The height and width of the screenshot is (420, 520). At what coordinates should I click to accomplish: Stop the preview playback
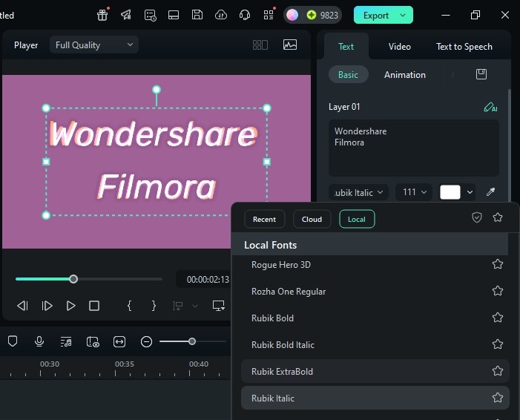pyautogui.click(x=94, y=306)
